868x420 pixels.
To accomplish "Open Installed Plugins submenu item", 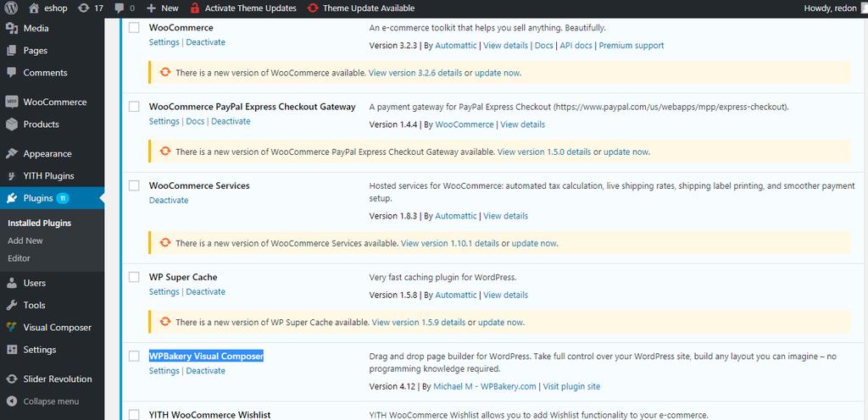I will click(39, 224).
